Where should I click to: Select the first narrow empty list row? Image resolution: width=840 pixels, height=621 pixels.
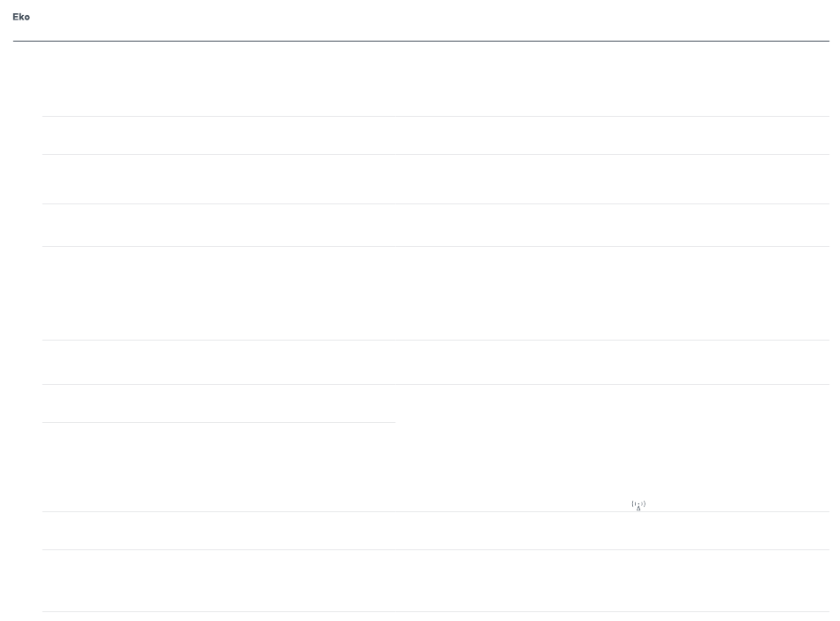436,135
